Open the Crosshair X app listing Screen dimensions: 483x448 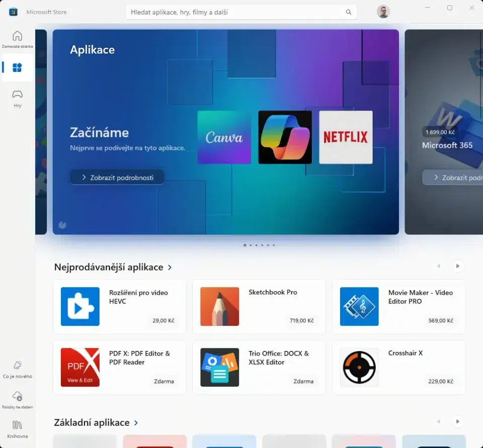click(399, 367)
